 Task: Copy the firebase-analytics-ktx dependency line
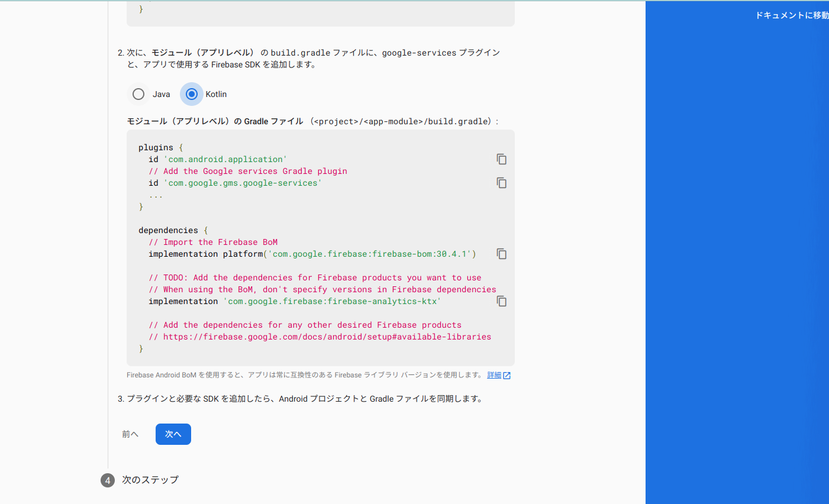tap(501, 301)
